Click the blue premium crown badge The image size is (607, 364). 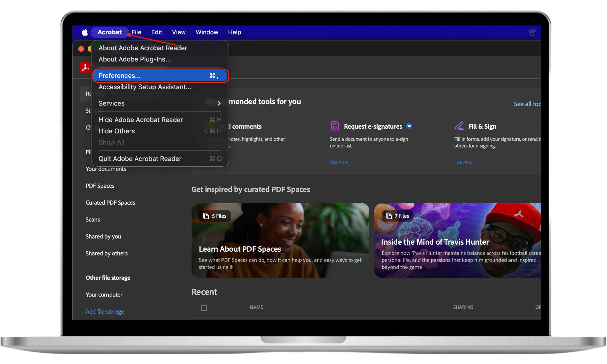[x=409, y=126]
